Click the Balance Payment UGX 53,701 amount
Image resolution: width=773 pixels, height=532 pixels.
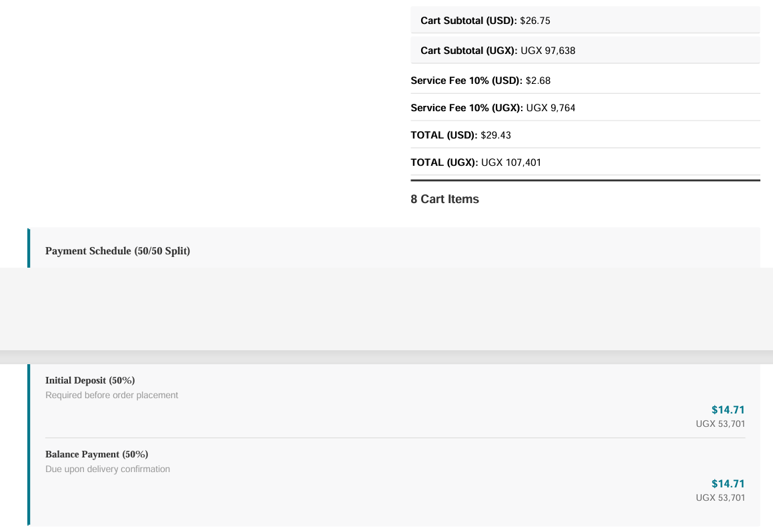pyautogui.click(x=720, y=497)
